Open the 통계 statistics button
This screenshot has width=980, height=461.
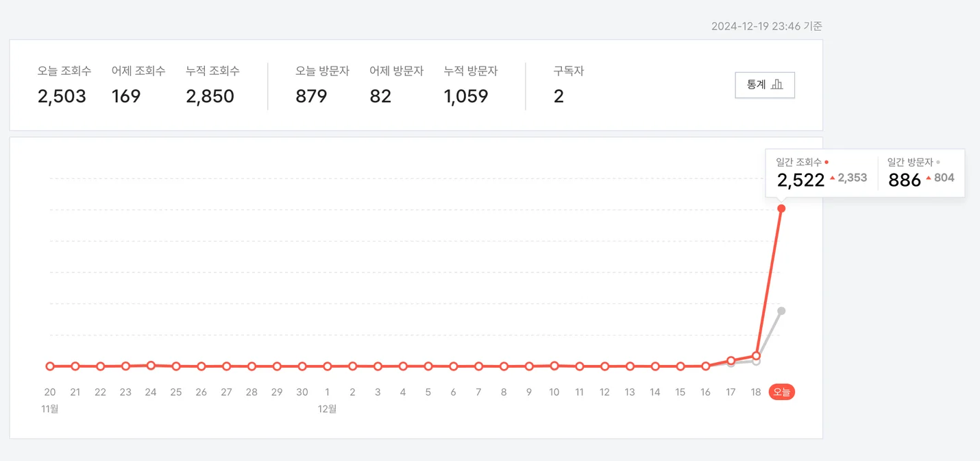click(x=765, y=85)
